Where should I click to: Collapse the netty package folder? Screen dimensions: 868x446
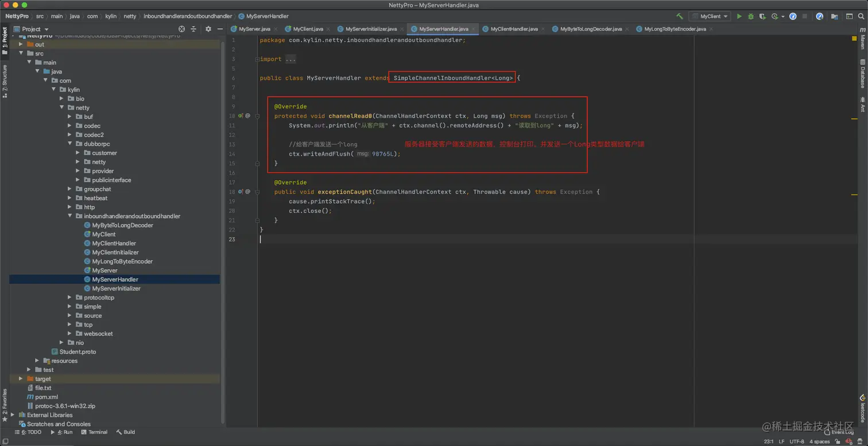tap(62, 108)
